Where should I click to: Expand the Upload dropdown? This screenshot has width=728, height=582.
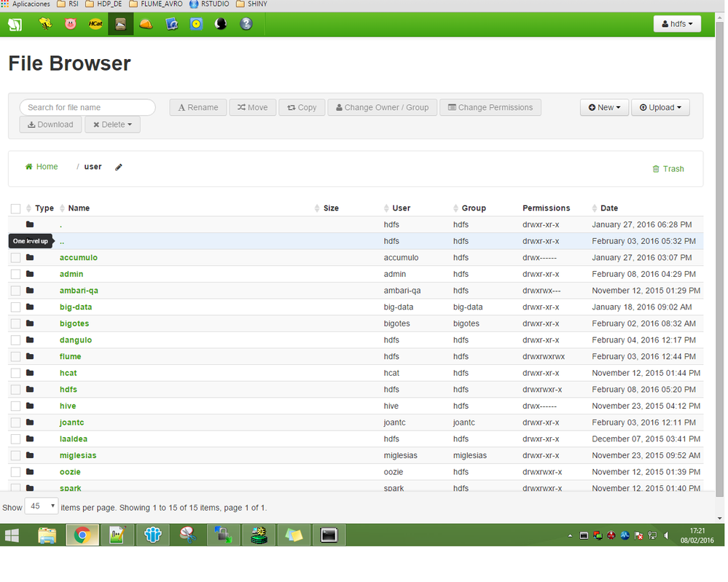(x=661, y=108)
